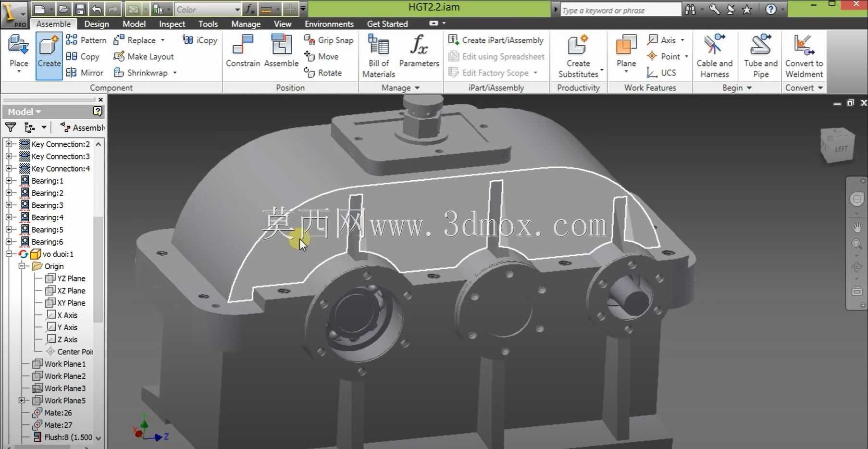The width and height of the screenshot is (868, 449).
Task: Click the Replace component tool
Action: pyautogui.click(x=135, y=40)
